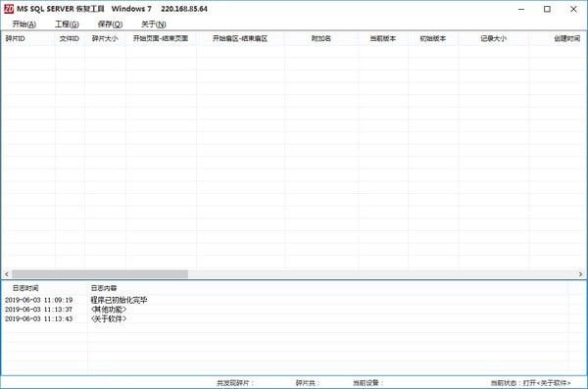Click the 记录大小 column header
588x389 pixels.
point(494,38)
